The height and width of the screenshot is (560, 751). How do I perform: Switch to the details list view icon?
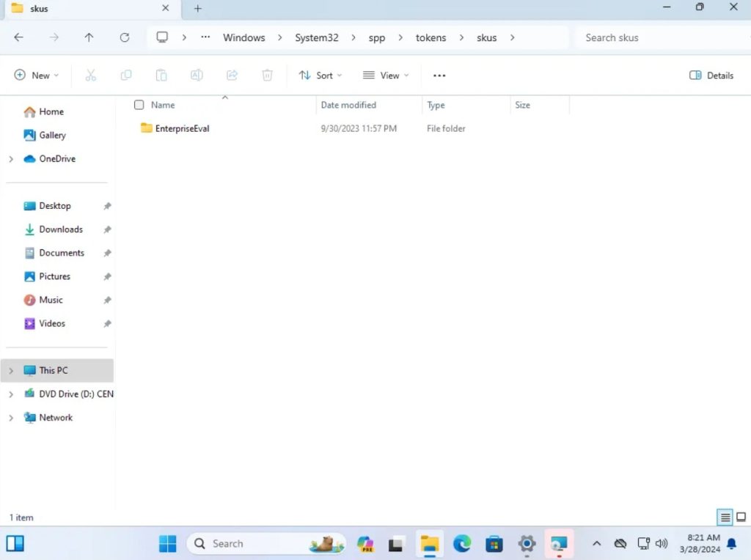point(725,517)
